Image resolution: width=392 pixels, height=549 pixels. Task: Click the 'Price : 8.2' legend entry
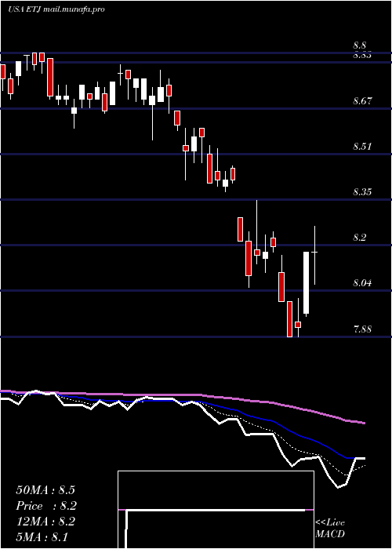click(46, 506)
